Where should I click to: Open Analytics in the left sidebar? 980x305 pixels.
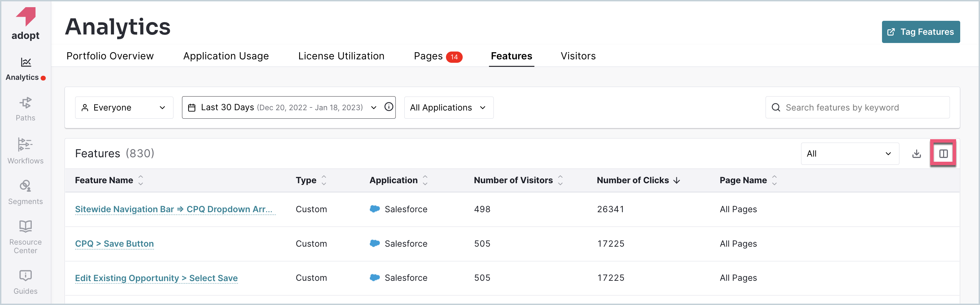coord(26,69)
